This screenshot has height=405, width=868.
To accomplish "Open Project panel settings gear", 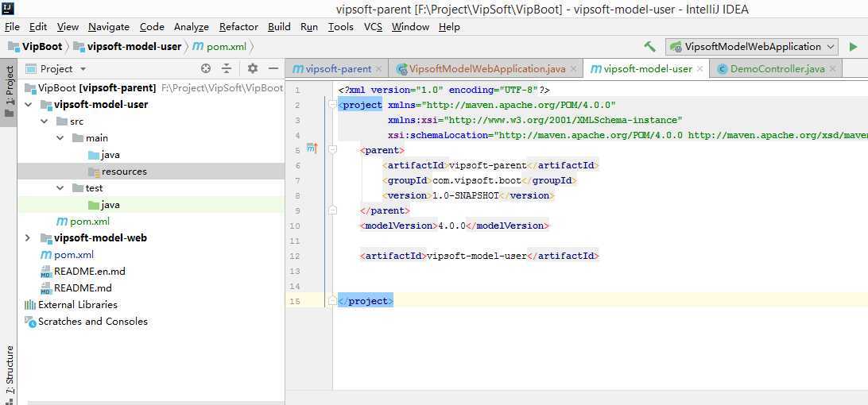I will coord(253,68).
